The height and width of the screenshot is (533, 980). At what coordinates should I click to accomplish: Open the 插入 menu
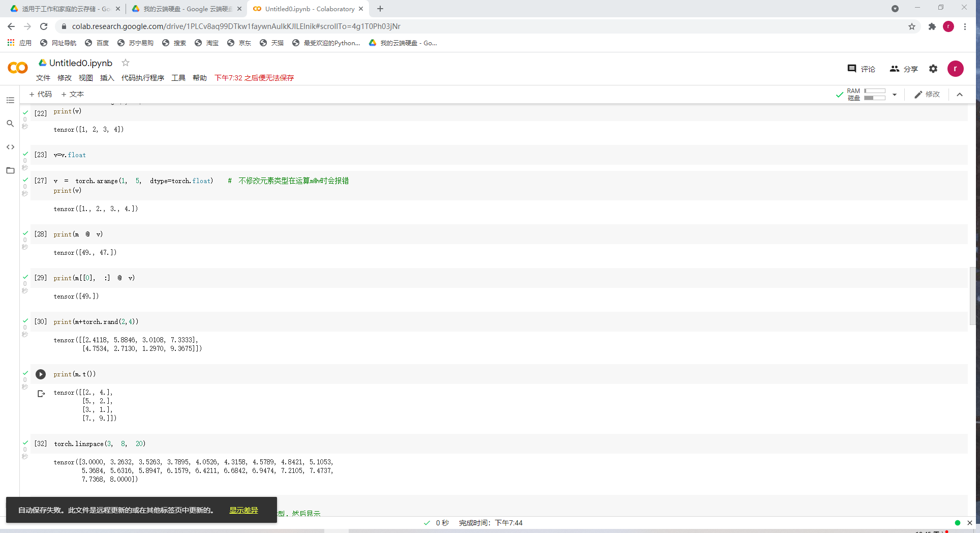tap(107, 78)
